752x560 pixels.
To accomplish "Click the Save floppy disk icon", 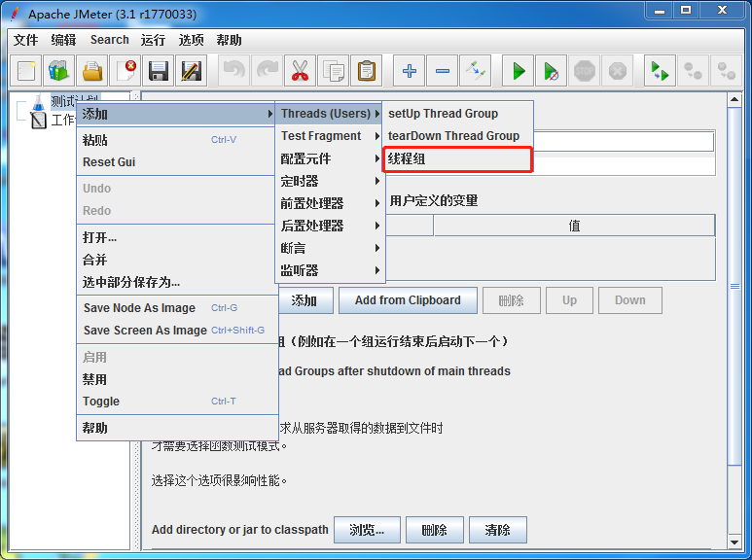I will pos(159,71).
